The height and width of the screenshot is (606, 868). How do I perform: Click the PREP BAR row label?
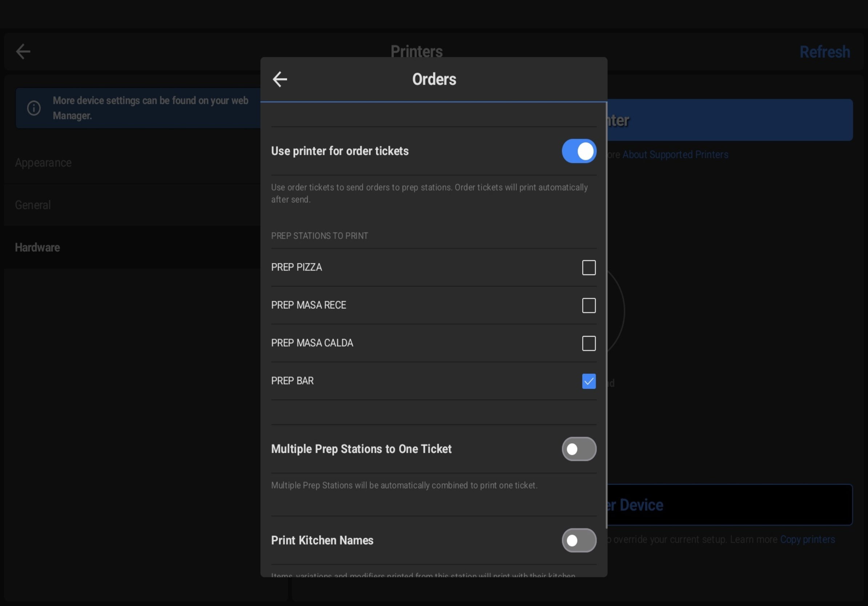pos(292,381)
